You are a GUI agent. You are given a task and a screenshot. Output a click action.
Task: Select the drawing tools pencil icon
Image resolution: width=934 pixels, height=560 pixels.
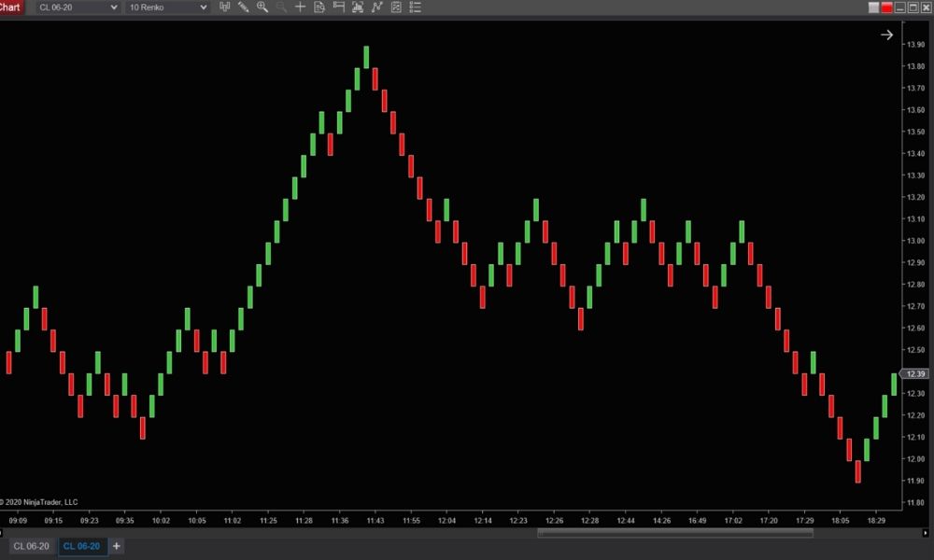pos(244,7)
